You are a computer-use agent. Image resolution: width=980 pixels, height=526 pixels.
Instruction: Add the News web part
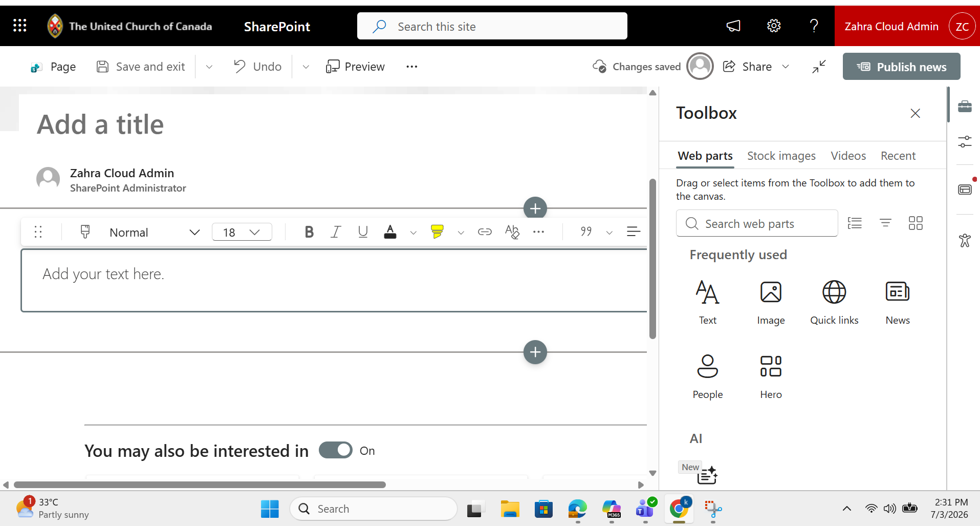coord(898,302)
